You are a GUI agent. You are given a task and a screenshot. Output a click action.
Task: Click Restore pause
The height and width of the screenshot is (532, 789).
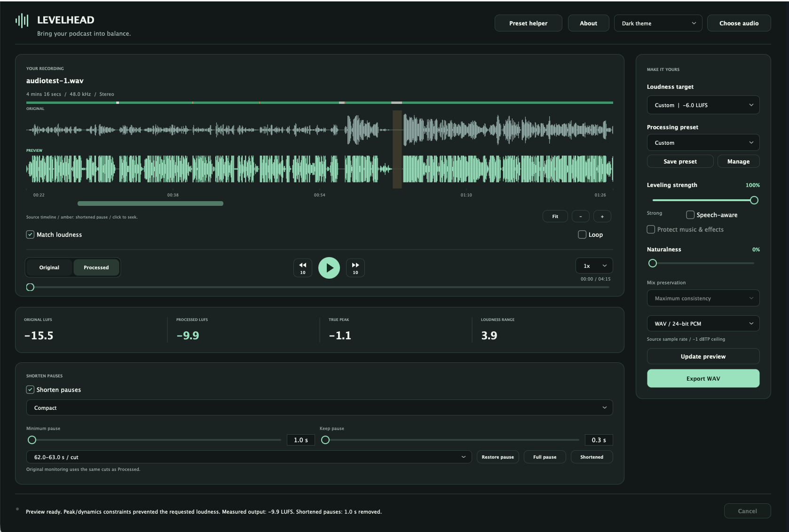(x=498, y=457)
